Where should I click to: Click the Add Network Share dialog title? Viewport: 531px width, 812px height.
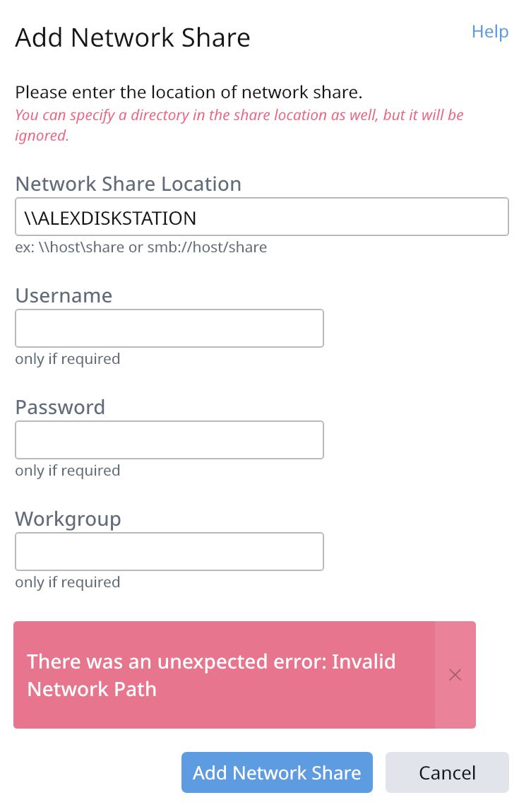click(133, 37)
